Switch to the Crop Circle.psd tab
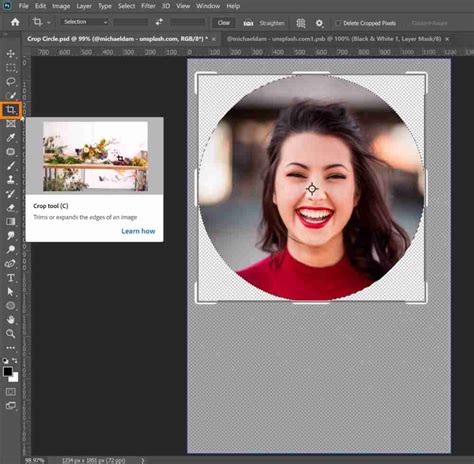 coord(117,39)
